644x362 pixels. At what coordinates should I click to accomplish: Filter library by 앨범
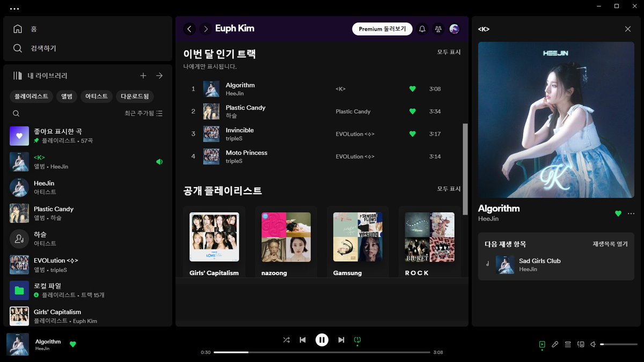click(67, 97)
